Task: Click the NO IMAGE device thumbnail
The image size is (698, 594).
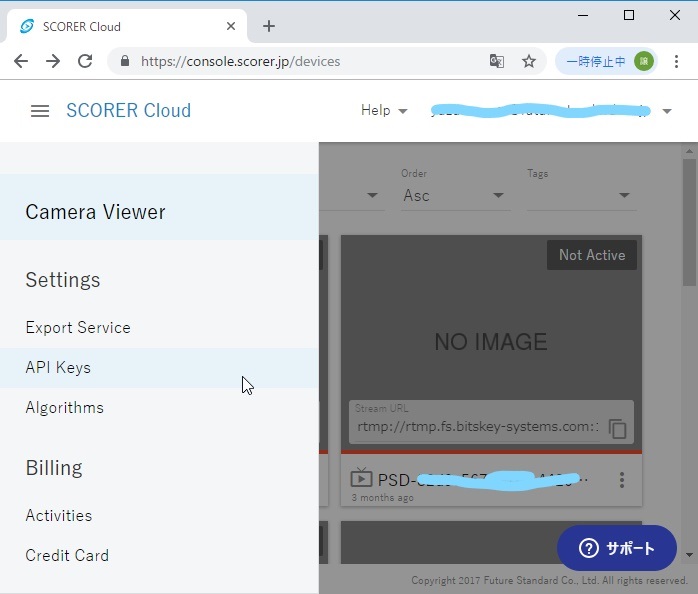Action: (491, 342)
